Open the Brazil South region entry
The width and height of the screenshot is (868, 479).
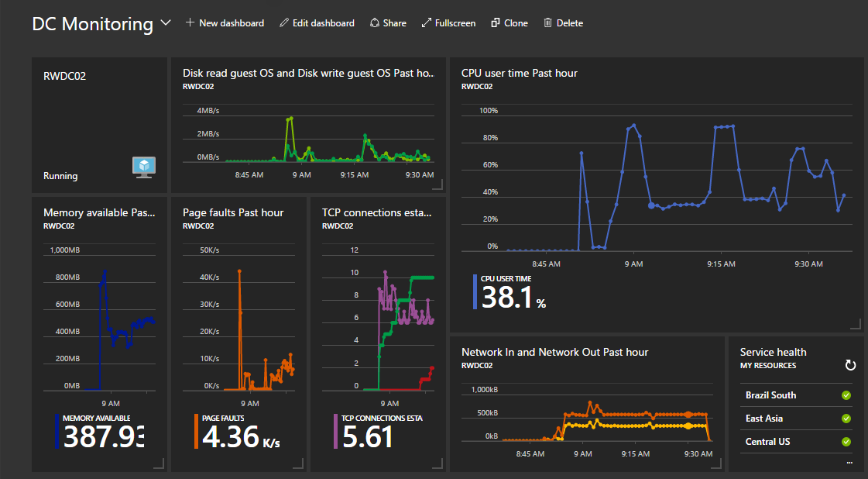770,395
